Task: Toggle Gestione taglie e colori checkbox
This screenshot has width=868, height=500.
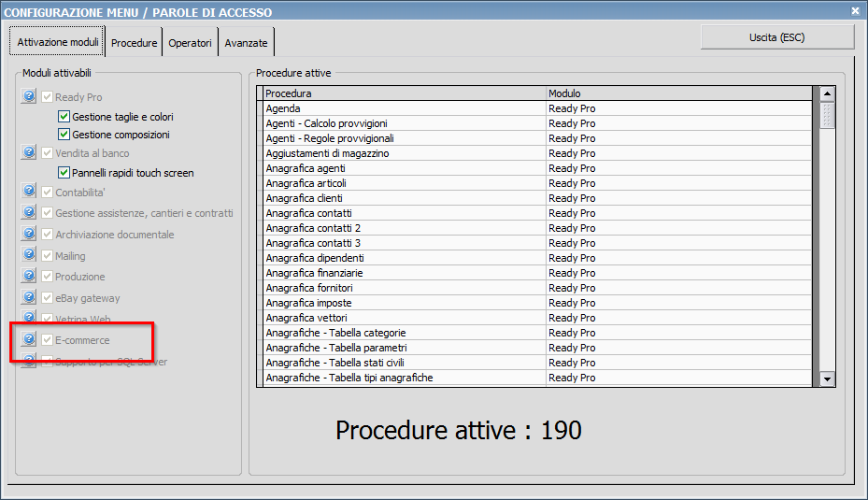Action: [x=64, y=116]
